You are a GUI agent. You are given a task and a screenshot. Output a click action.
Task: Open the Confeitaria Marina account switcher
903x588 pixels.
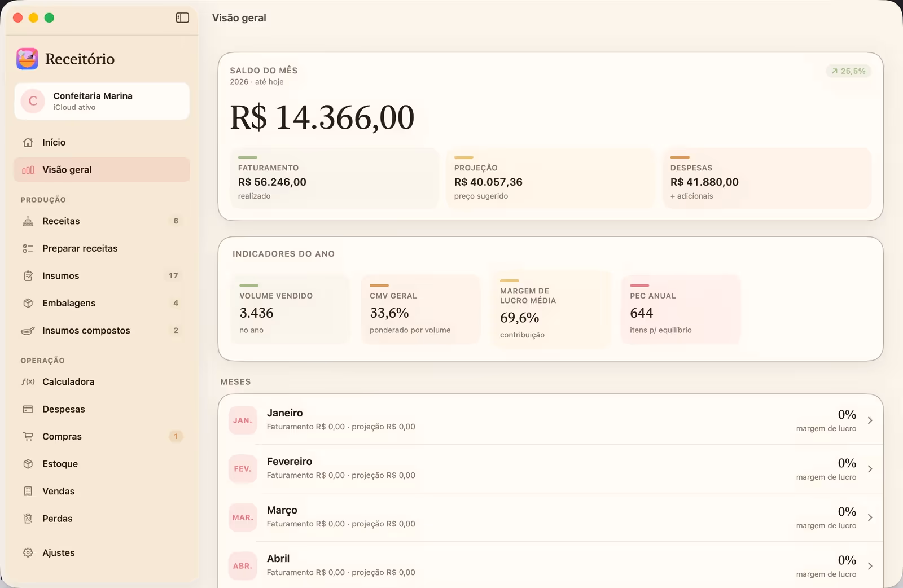coord(102,101)
